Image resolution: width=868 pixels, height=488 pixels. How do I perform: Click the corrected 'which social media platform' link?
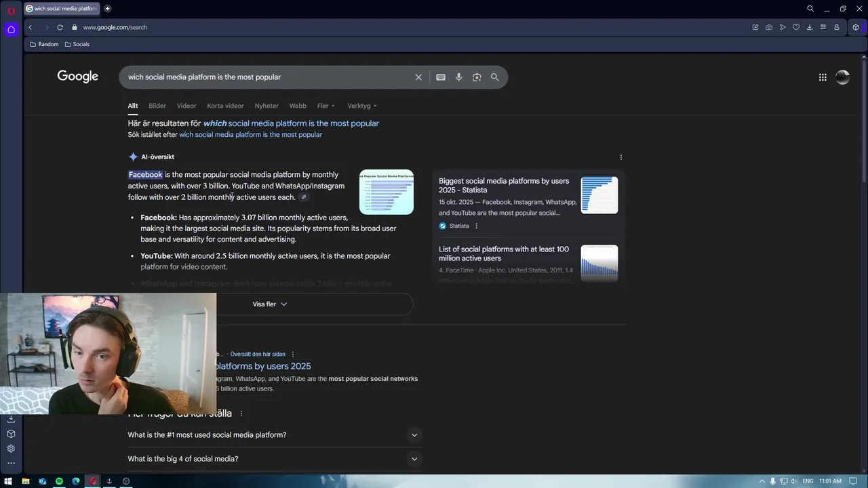point(291,123)
